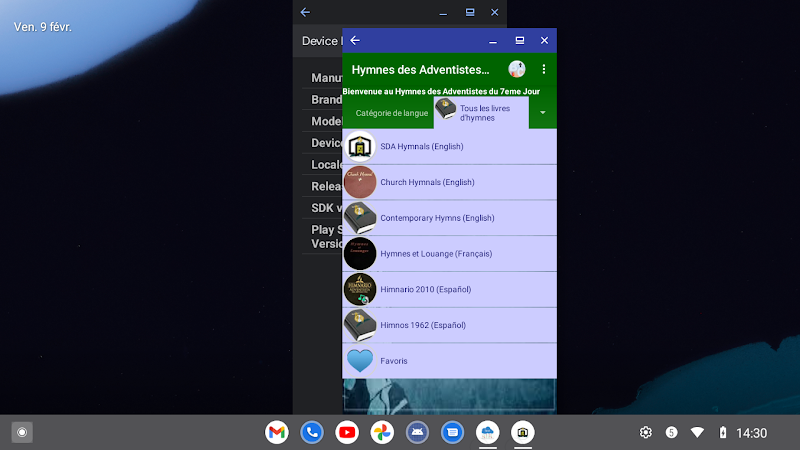Screen dimensions: 800x450
Task: Click the Locale row in Device Info window
Action: click(x=322, y=165)
